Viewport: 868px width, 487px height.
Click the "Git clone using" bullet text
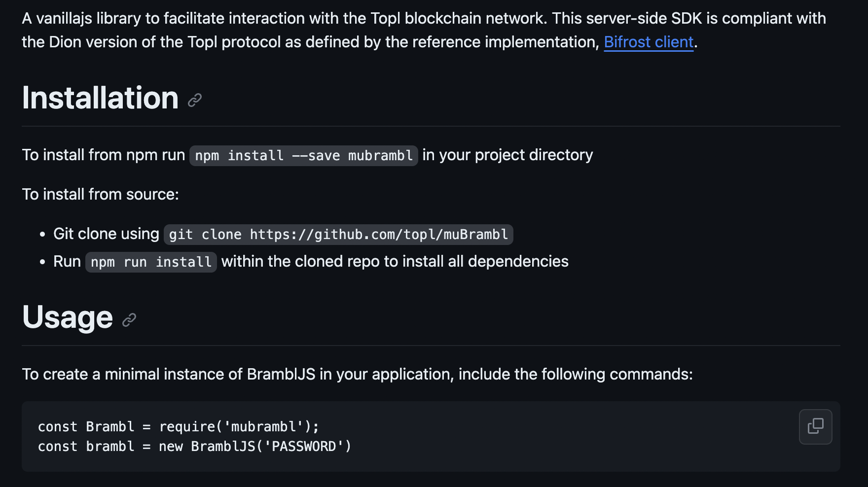point(106,234)
